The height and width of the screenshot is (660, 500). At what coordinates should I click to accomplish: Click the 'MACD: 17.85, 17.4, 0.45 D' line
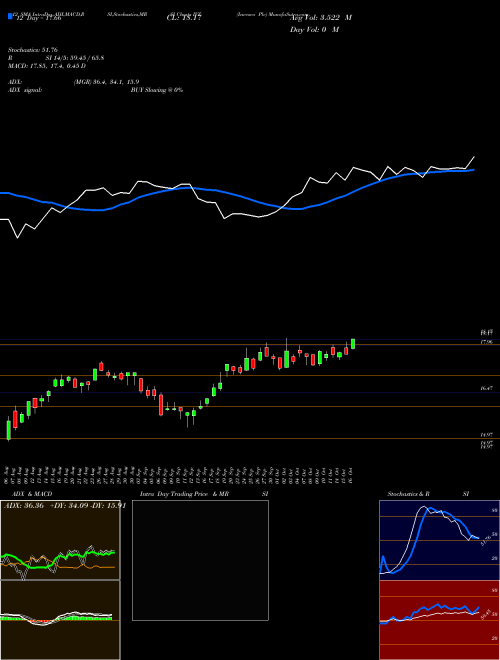tap(47, 66)
